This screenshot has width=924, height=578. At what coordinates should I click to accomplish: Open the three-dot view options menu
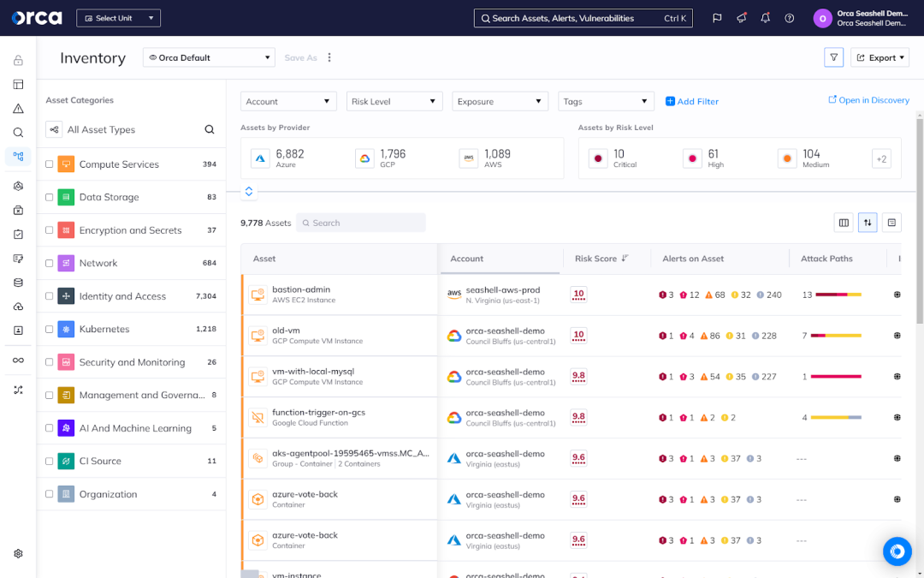pos(329,57)
